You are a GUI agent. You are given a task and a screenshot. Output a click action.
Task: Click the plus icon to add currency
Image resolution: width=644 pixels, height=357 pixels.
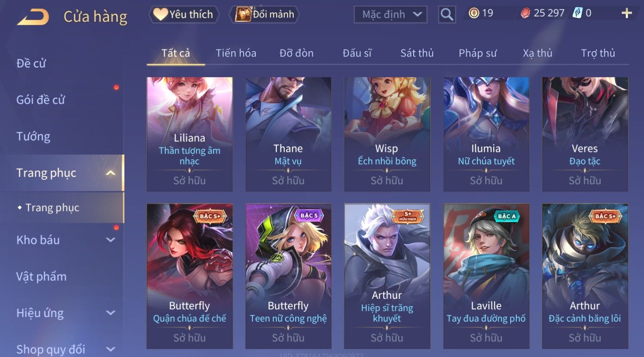point(626,14)
